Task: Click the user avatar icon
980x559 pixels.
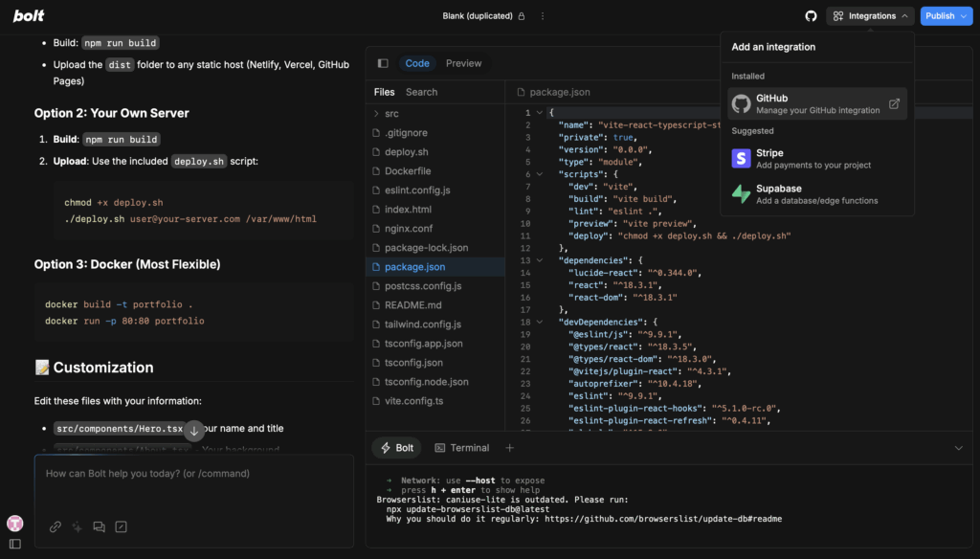Action: 15,523
